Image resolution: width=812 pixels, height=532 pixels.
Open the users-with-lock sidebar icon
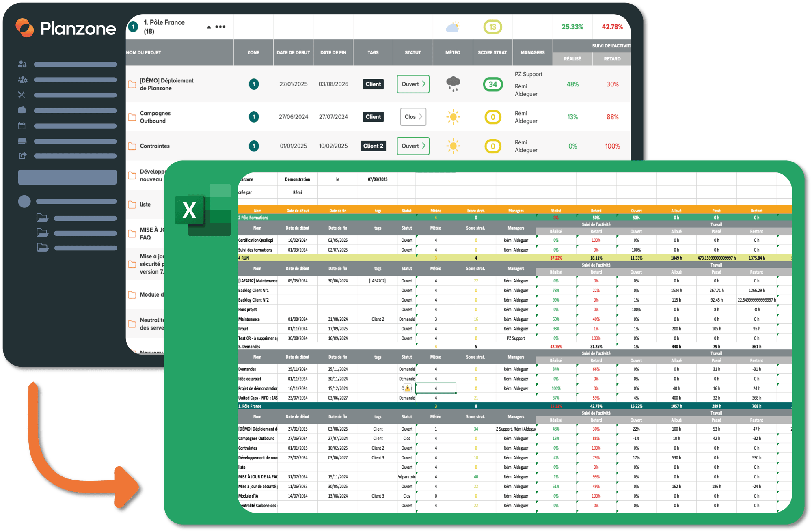point(22,64)
